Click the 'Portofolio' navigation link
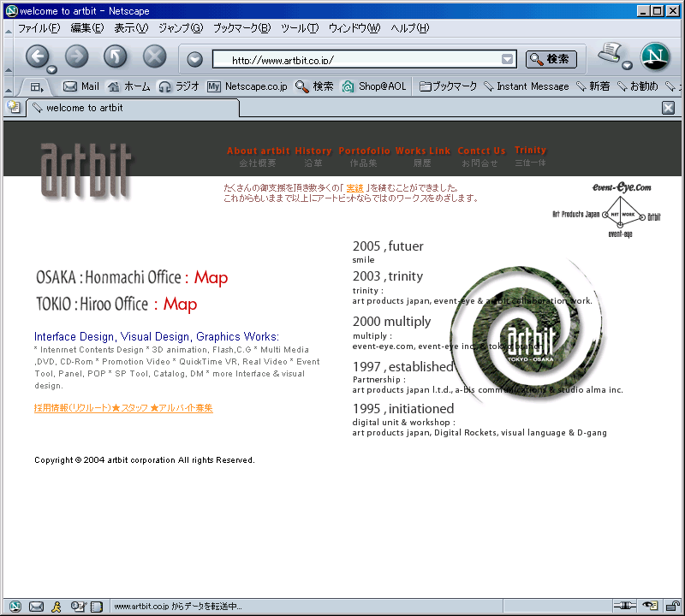685x616 pixels. [364, 151]
